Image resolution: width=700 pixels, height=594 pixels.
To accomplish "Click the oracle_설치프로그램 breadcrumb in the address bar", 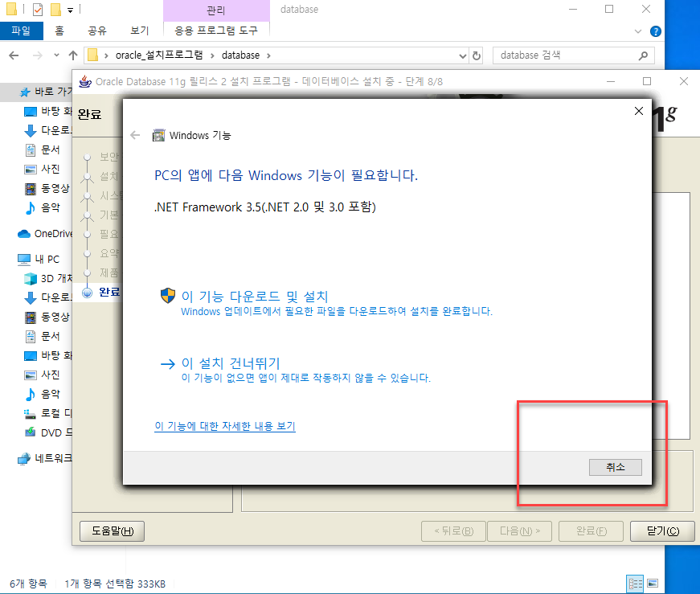I will coord(159,55).
